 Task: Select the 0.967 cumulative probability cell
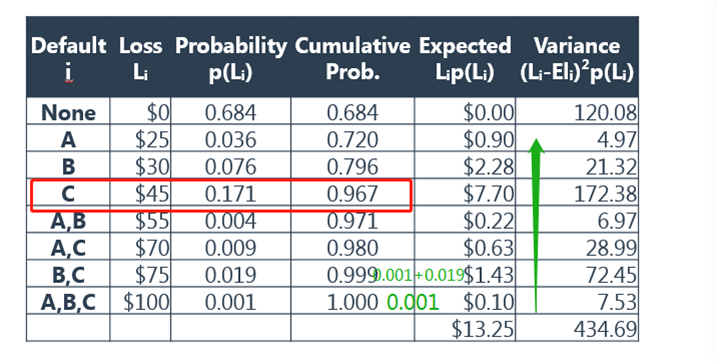tap(352, 194)
